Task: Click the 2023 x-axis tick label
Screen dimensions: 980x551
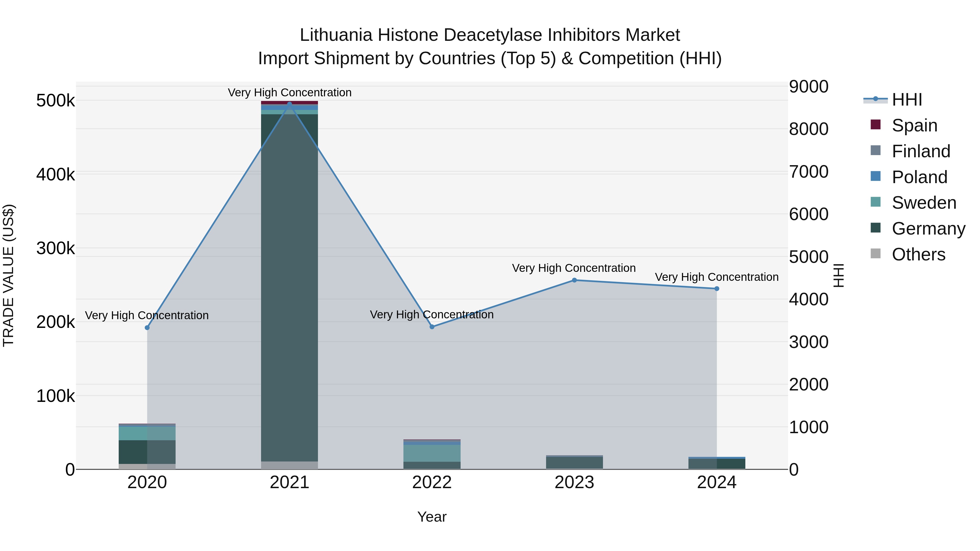Action: [x=574, y=482]
